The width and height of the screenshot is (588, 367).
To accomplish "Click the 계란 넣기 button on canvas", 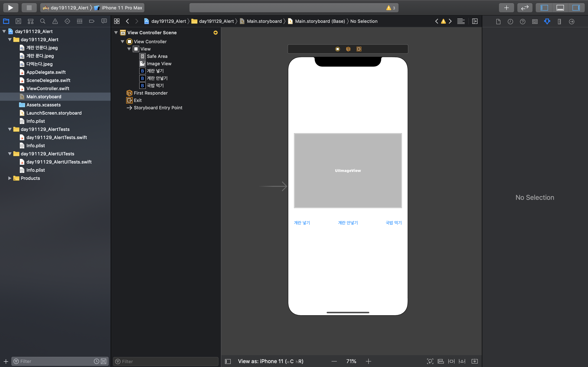I will tap(302, 223).
